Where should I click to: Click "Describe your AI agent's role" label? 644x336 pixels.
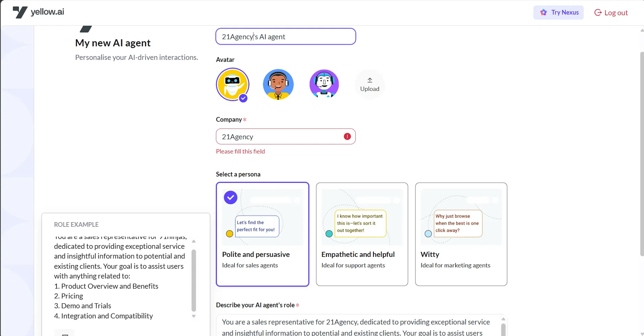255,305
